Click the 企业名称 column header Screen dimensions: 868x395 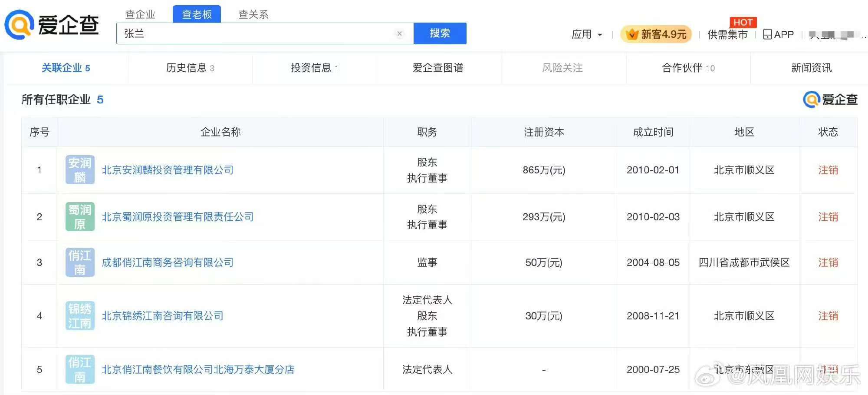220,132
